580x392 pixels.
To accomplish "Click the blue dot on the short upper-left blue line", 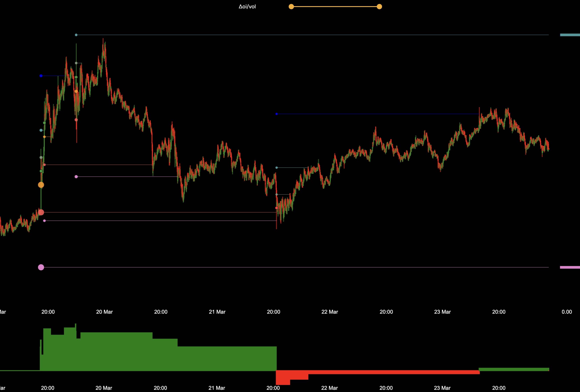I will click(41, 76).
